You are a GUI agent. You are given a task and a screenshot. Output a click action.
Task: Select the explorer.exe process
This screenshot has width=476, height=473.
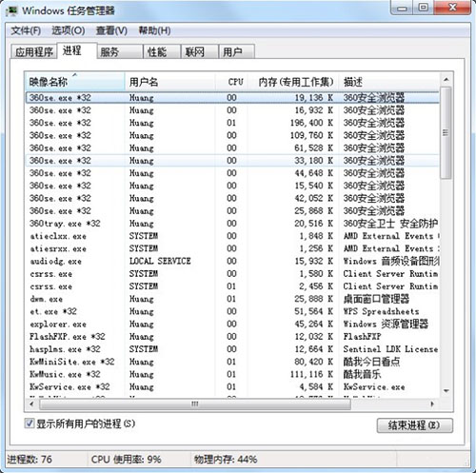(x=232, y=324)
